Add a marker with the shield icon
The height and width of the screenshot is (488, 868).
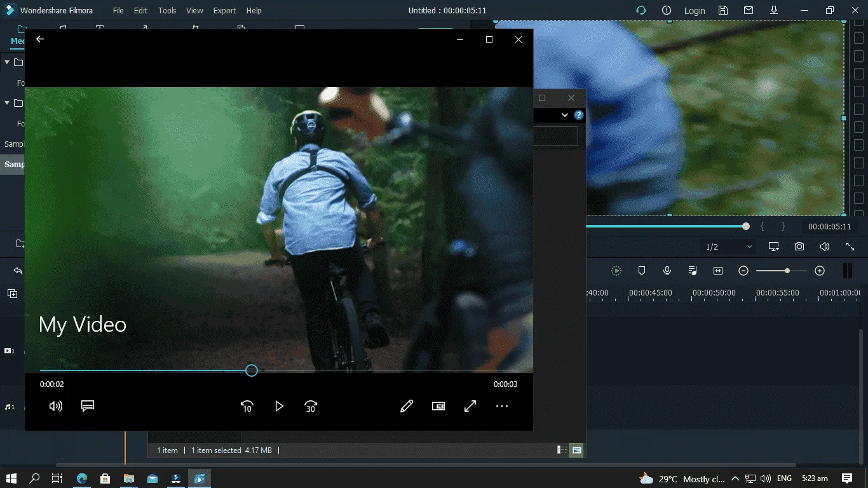click(x=642, y=271)
